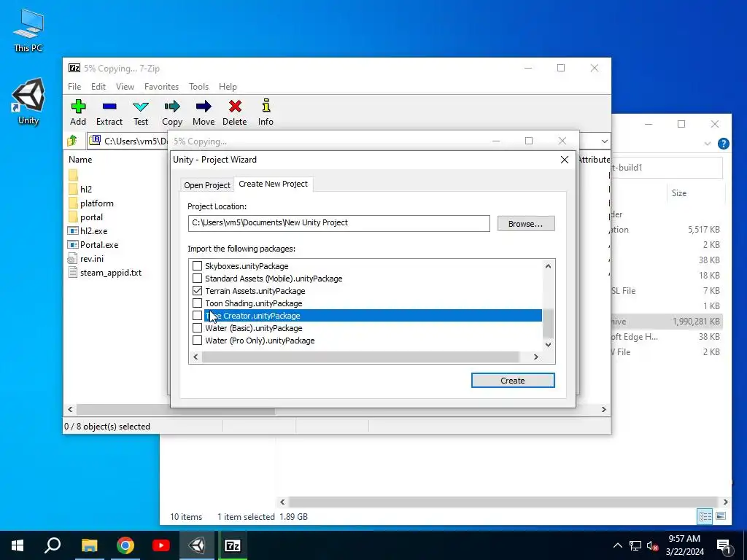Viewport: 747px width, 560px height.
Task: Click the Delete toolbar icon in 7-Zip
Action: 235,106
